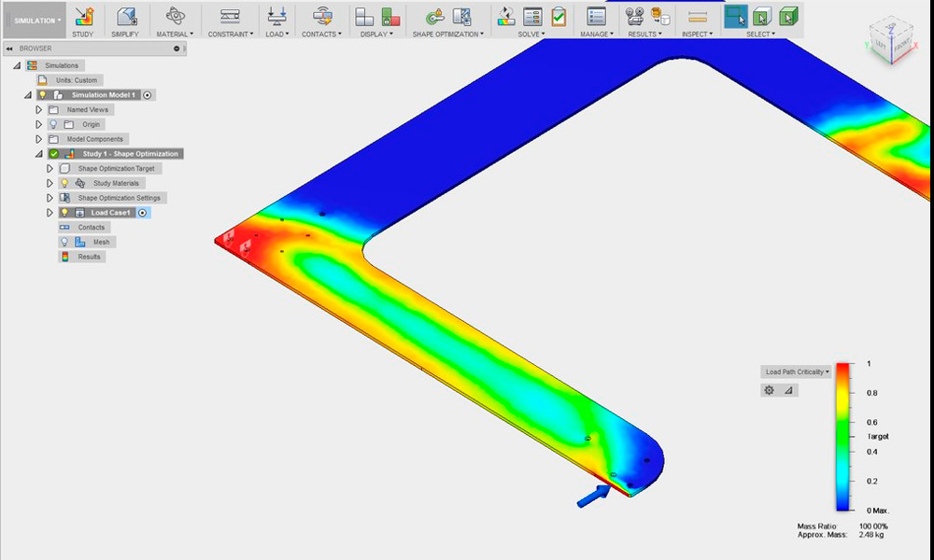
Task: Open the SIMULATION workspace switcher
Action: [38, 21]
